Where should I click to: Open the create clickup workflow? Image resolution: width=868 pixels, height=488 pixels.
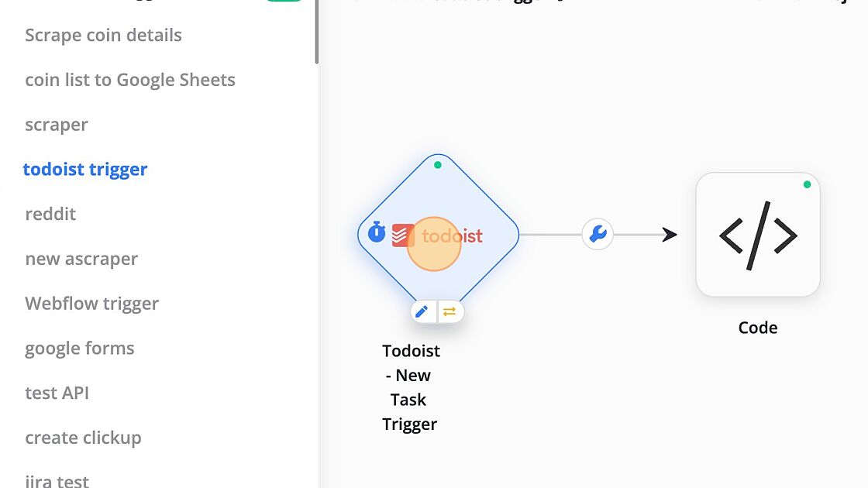(83, 438)
